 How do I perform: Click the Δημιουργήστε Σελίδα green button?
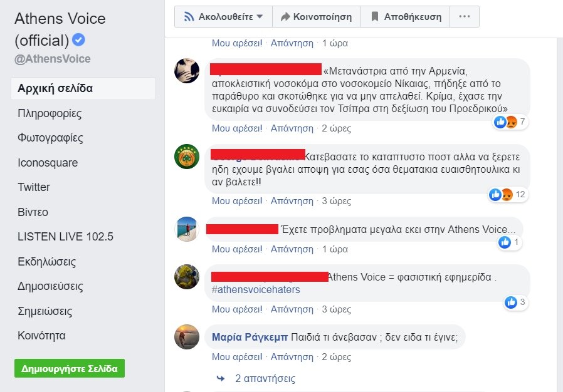(70, 368)
